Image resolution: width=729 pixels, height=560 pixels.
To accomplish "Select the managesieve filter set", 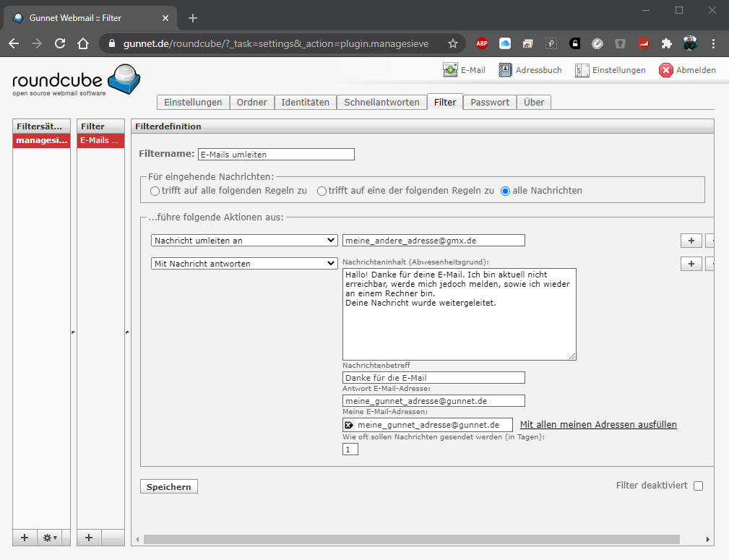I will [x=41, y=140].
